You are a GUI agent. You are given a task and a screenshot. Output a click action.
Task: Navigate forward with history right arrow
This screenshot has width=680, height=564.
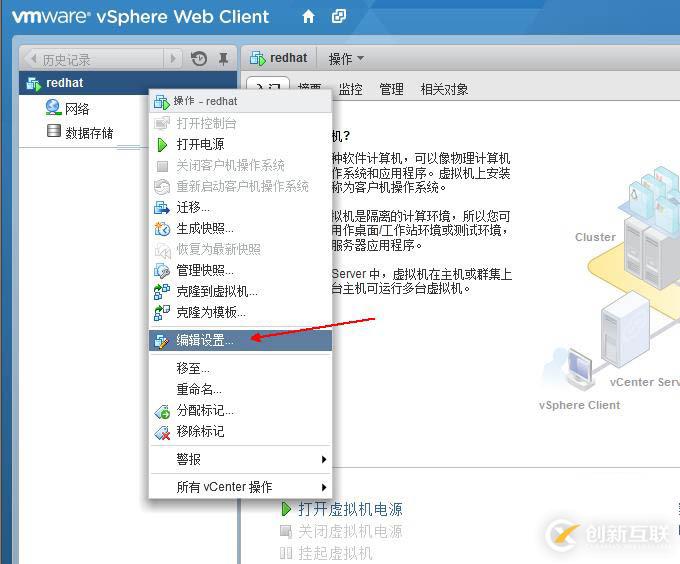(x=173, y=58)
